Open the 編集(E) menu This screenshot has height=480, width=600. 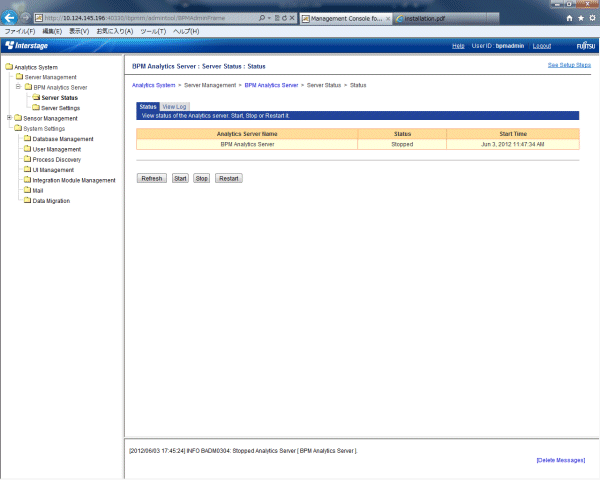(52, 31)
